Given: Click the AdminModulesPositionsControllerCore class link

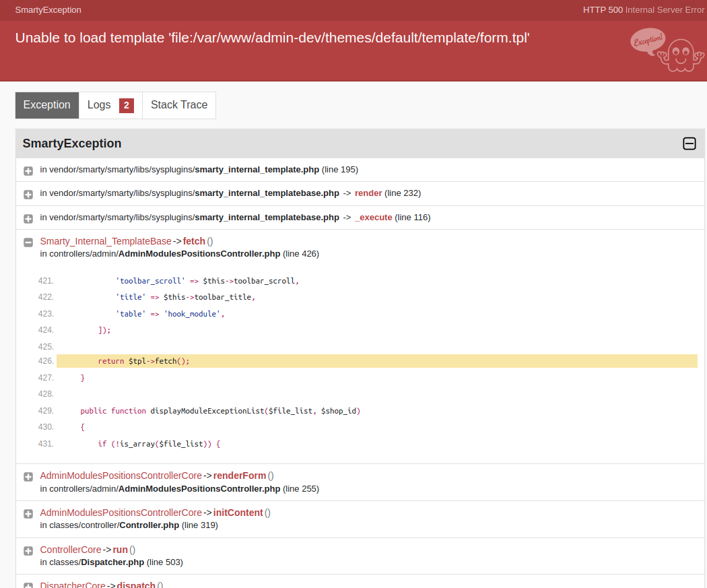Looking at the screenshot, I should coord(121,475).
